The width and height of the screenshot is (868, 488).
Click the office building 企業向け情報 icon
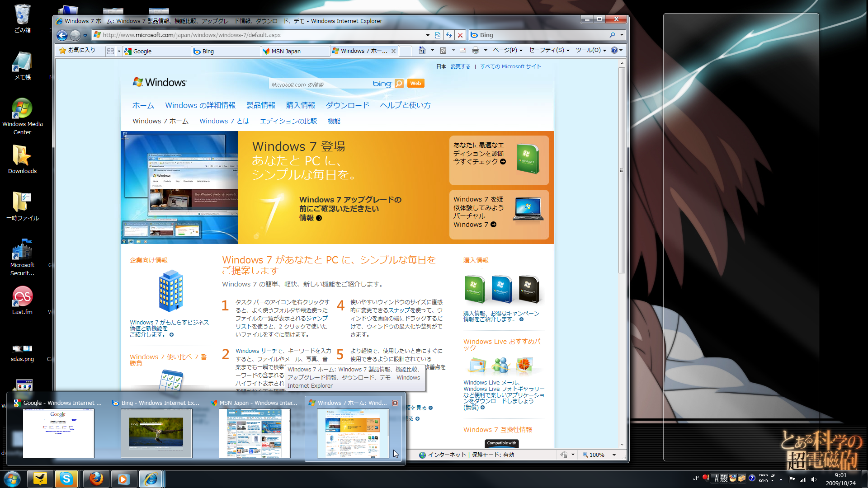(x=170, y=291)
